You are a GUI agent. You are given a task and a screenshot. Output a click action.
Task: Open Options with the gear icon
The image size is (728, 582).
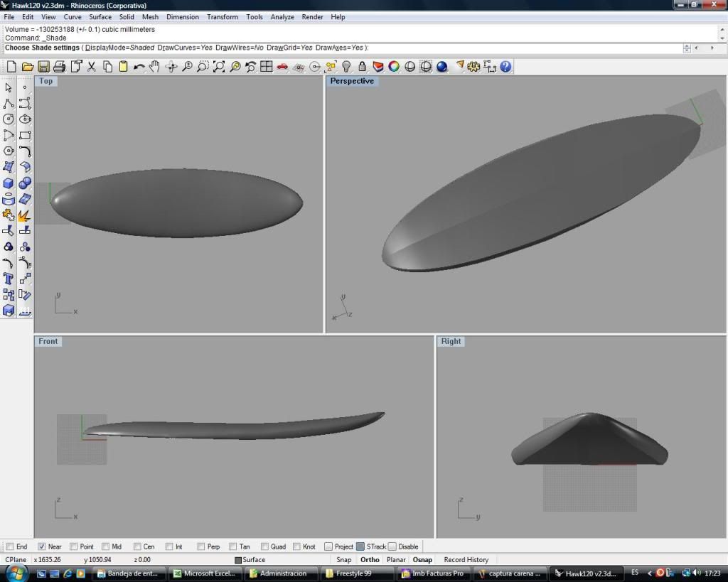pos(473,67)
